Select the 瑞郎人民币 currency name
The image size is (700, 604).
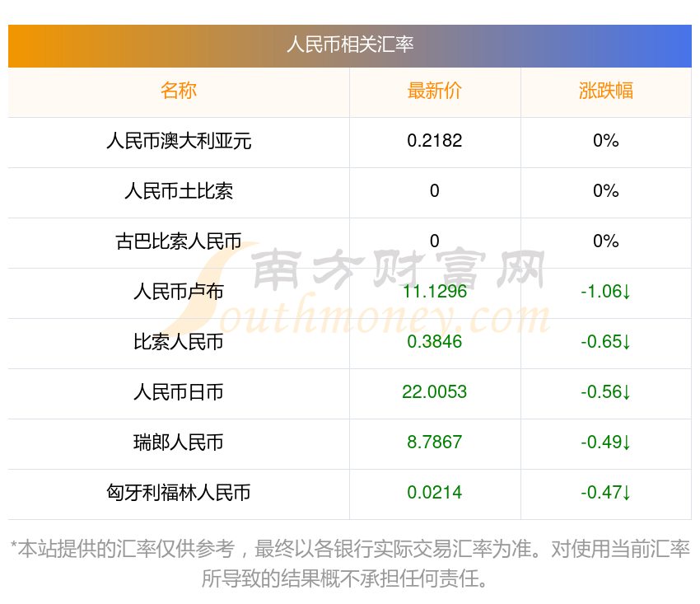[x=179, y=442]
